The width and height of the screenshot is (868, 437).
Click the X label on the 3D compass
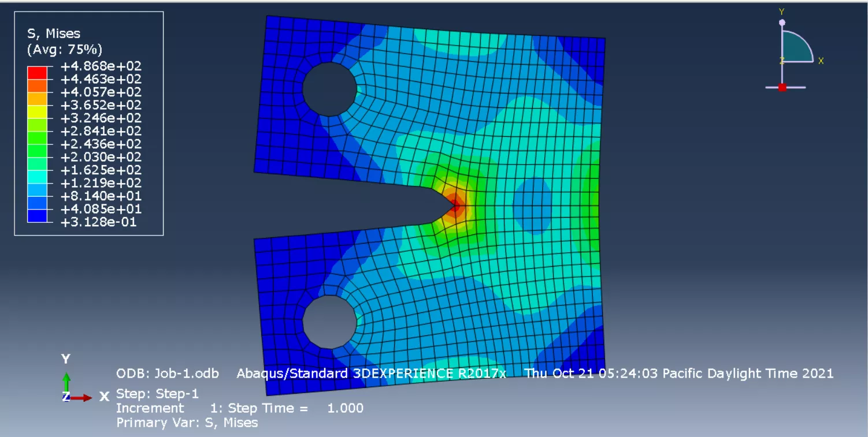pos(821,61)
